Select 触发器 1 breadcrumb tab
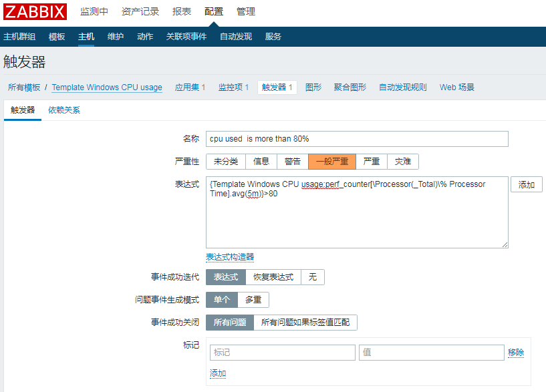546x392 pixels. [277, 87]
